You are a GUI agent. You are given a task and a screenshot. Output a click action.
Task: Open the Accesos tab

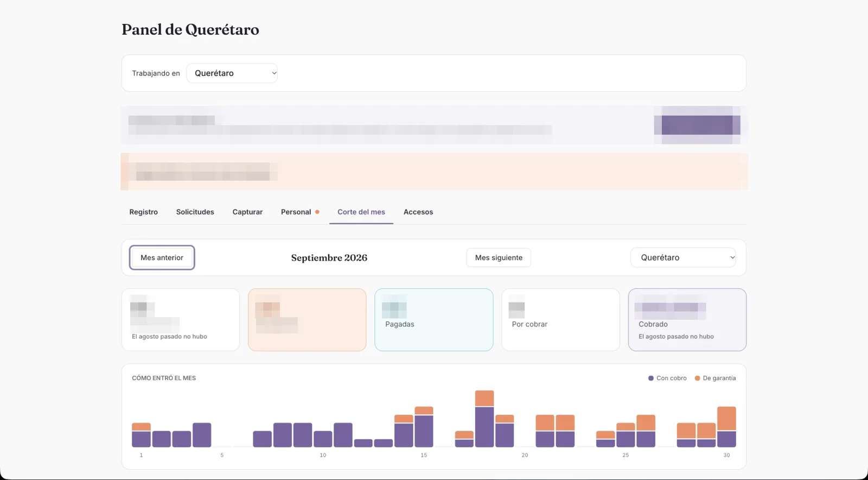pos(418,212)
